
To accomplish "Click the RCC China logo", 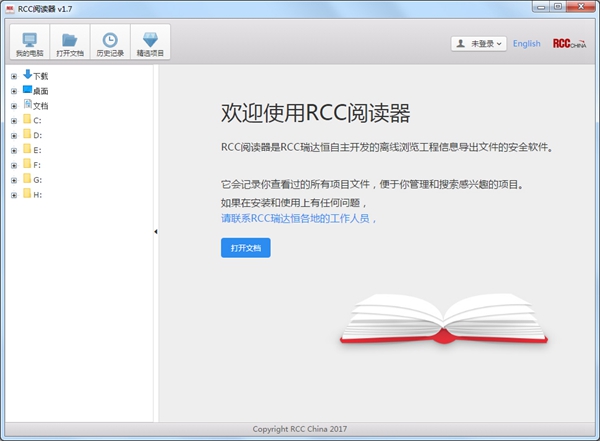I will (569, 44).
